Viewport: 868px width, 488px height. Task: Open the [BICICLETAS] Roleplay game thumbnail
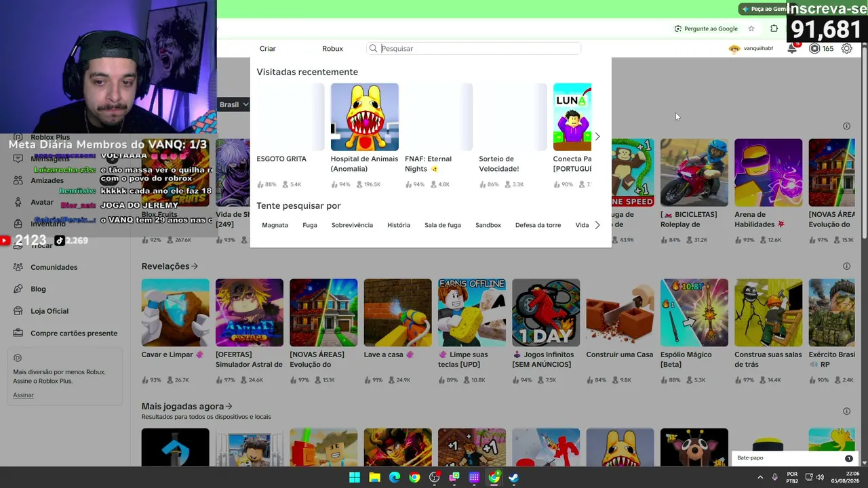(x=694, y=173)
